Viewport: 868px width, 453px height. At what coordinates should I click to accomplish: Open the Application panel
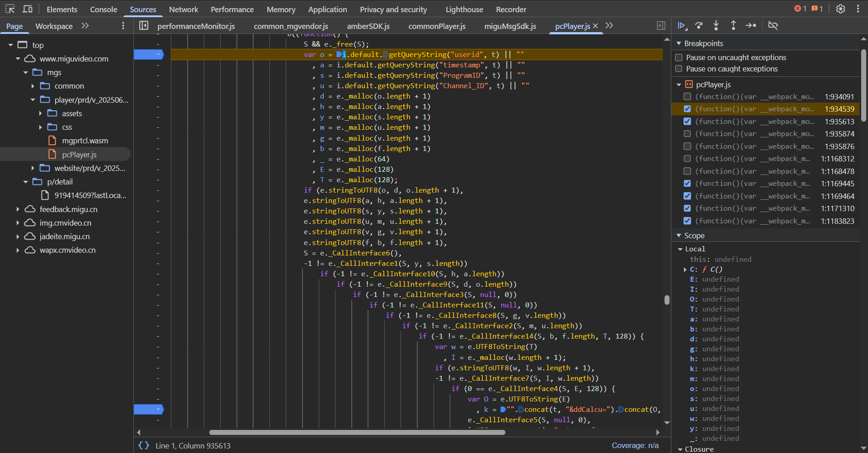tap(327, 9)
